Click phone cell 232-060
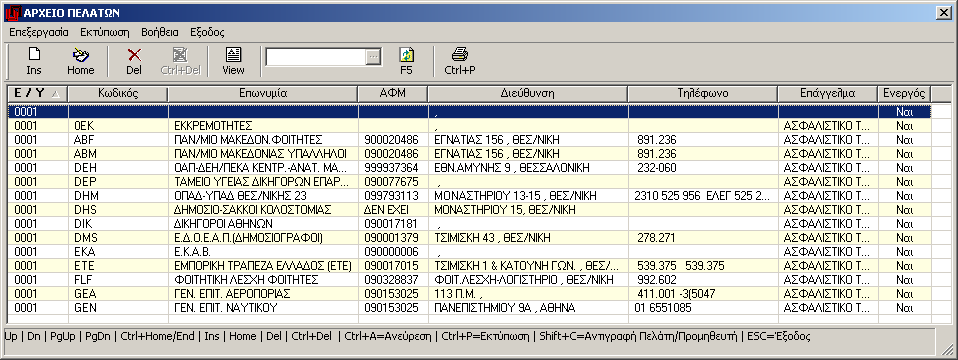 (703, 167)
